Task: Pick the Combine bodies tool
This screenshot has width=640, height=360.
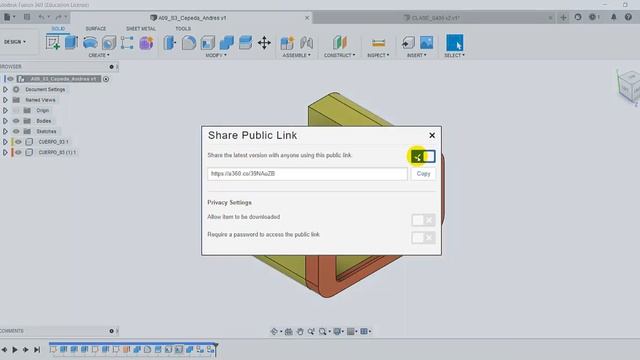Action: pos(227,42)
